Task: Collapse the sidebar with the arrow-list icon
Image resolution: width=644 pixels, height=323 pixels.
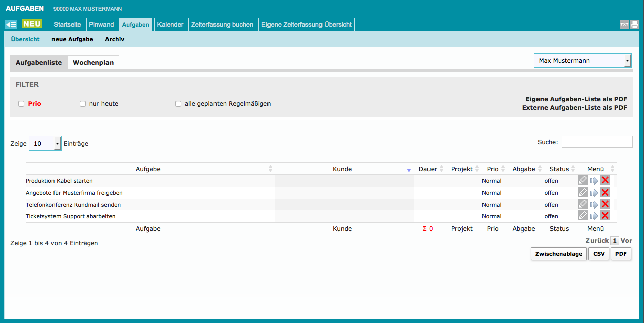Action: click(11, 24)
